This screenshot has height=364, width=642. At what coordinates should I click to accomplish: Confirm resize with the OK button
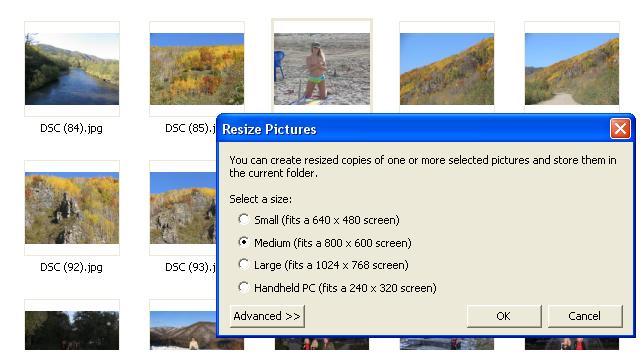(x=504, y=316)
